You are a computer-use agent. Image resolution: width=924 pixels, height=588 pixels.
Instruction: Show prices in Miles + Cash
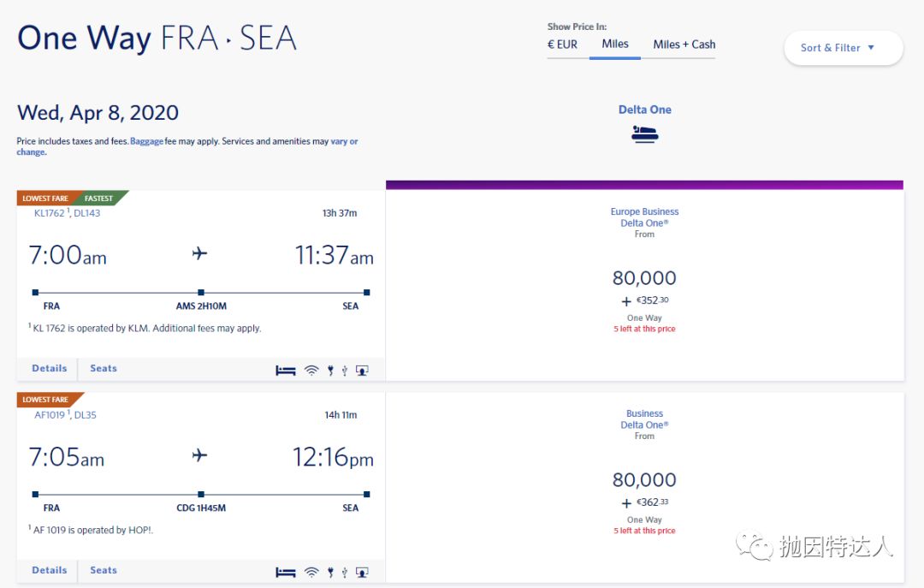tap(684, 45)
